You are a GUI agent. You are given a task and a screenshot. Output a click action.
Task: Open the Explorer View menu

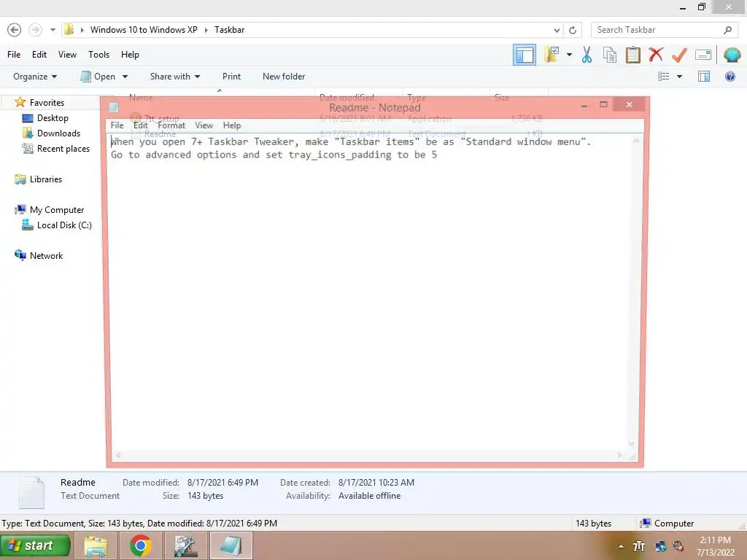click(67, 55)
